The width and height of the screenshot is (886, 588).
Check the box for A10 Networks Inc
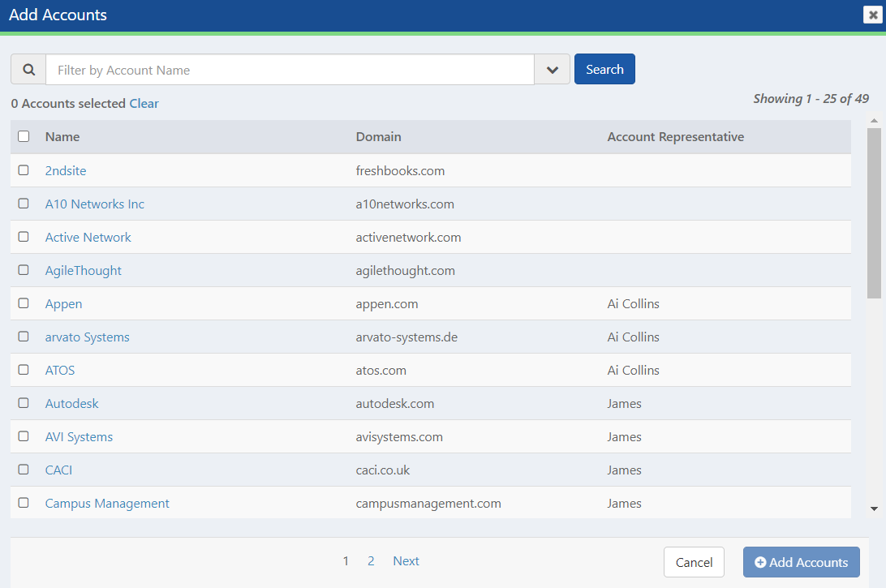tap(24, 204)
